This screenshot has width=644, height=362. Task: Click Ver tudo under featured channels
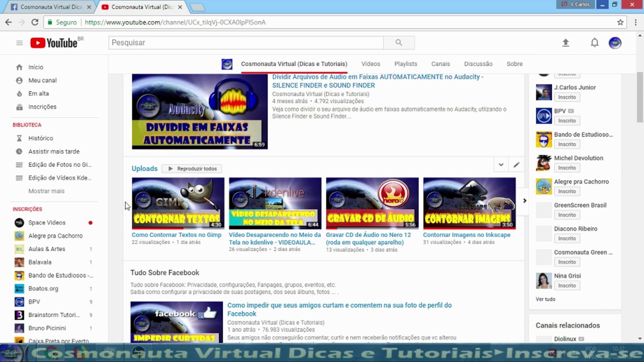[545, 299]
